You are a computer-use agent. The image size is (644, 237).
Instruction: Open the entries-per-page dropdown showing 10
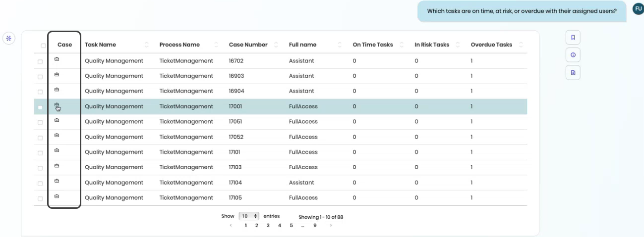249,216
